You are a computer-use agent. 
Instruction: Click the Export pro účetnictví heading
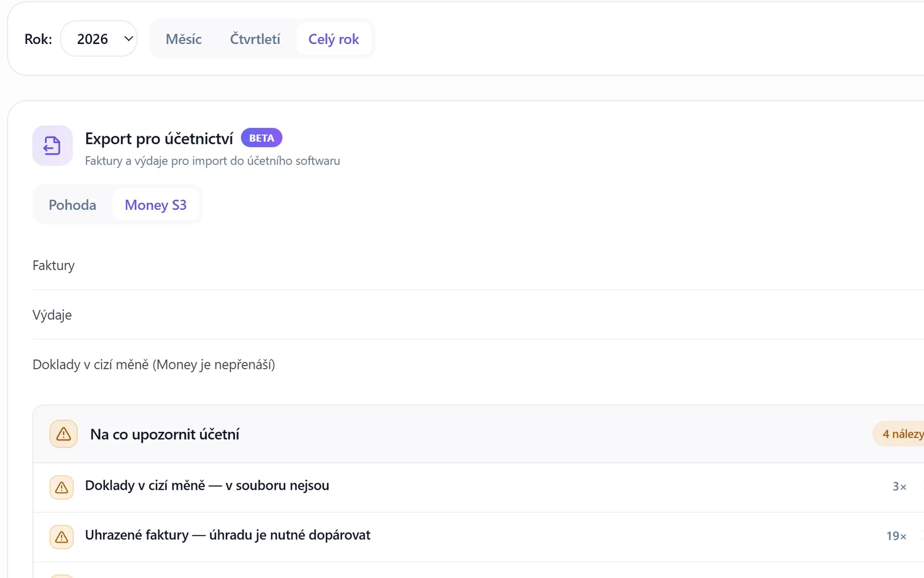(159, 139)
